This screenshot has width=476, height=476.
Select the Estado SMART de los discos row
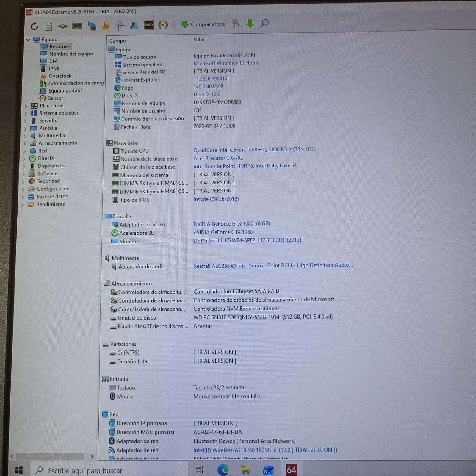click(x=161, y=326)
